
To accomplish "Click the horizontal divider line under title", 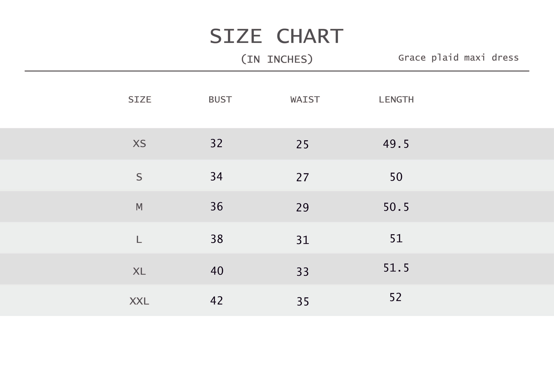I will pos(277,71).
